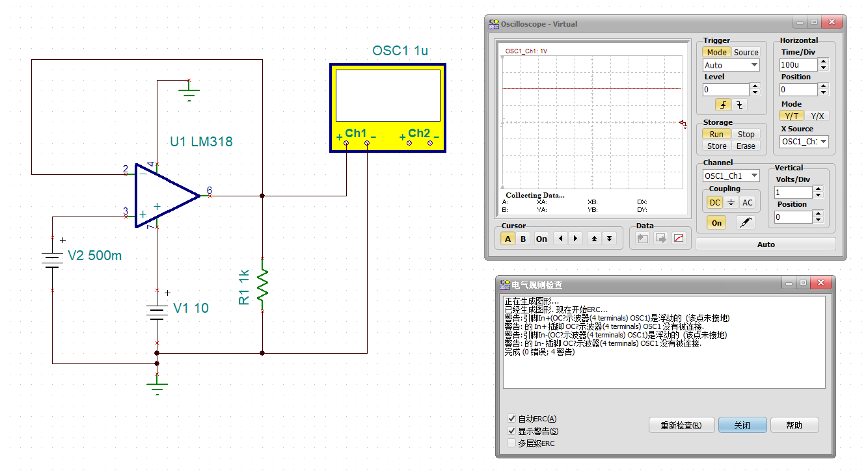
Task: Move cursor right with right arrow
Action: pyautogui.click(x=575, y=239)
